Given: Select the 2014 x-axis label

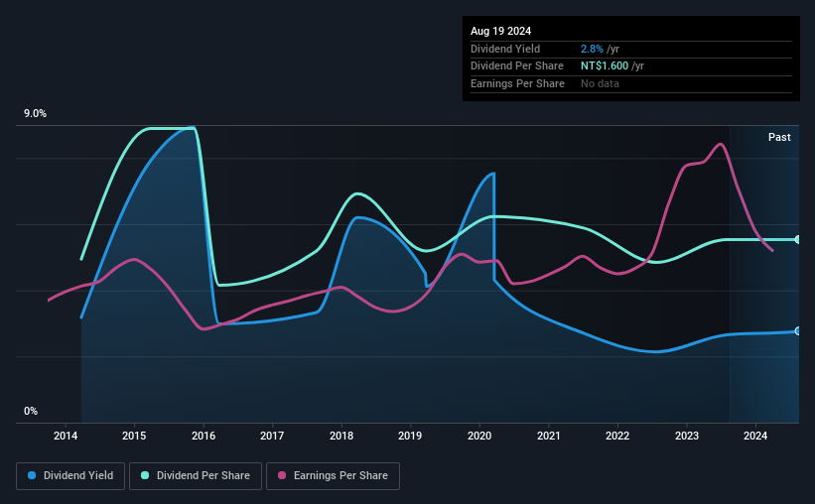Looking at the screenshot, I should 66,436.
